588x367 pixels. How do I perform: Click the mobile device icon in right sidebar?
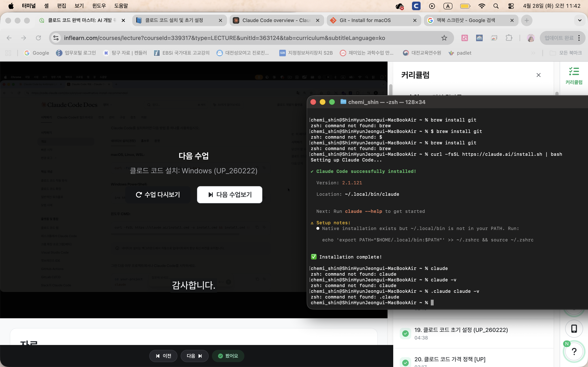coord(574,329)
